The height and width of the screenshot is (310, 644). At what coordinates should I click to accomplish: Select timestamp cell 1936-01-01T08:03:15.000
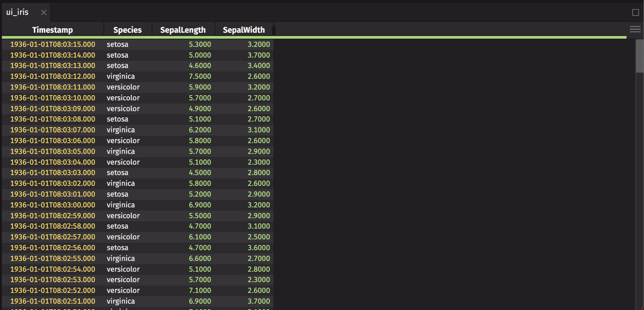pos(52,44)
